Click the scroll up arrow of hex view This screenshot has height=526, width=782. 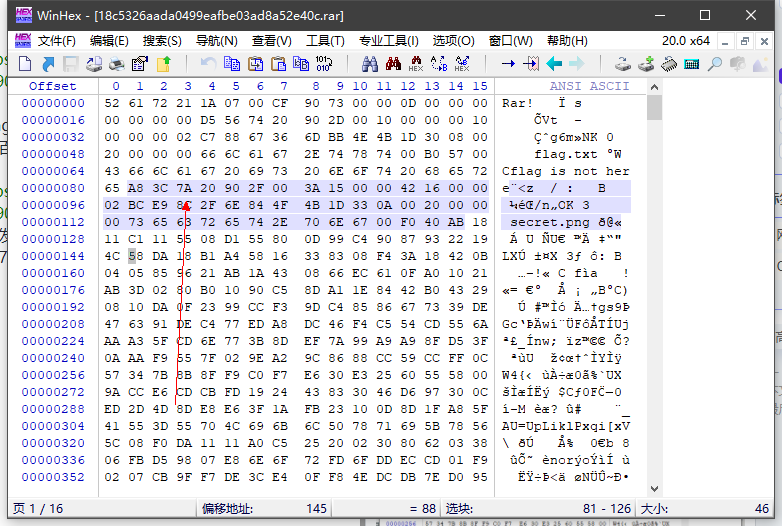654,87
